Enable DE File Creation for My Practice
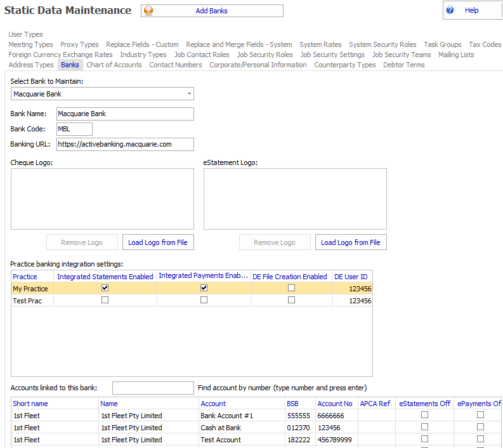 click(x=291, y=288)
